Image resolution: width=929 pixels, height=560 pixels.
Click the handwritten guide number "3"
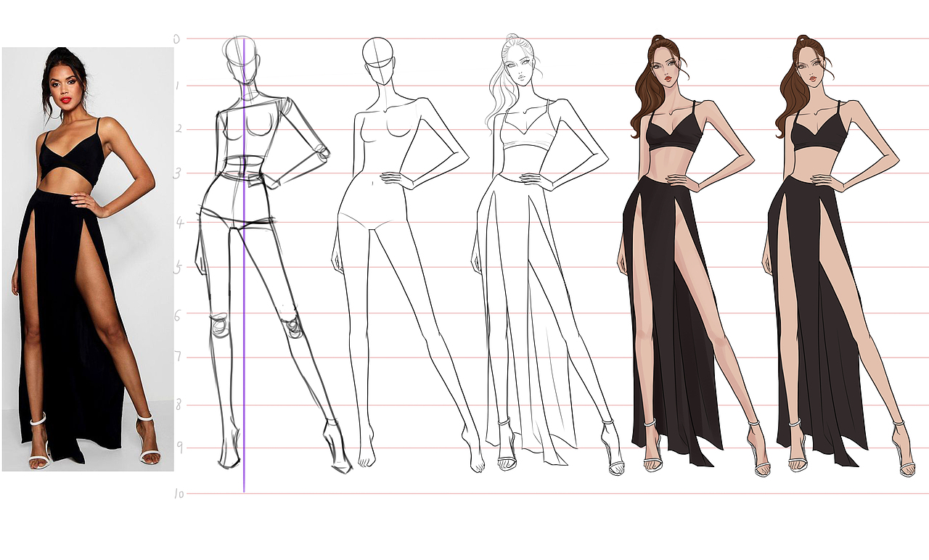[x=177, y=173]
